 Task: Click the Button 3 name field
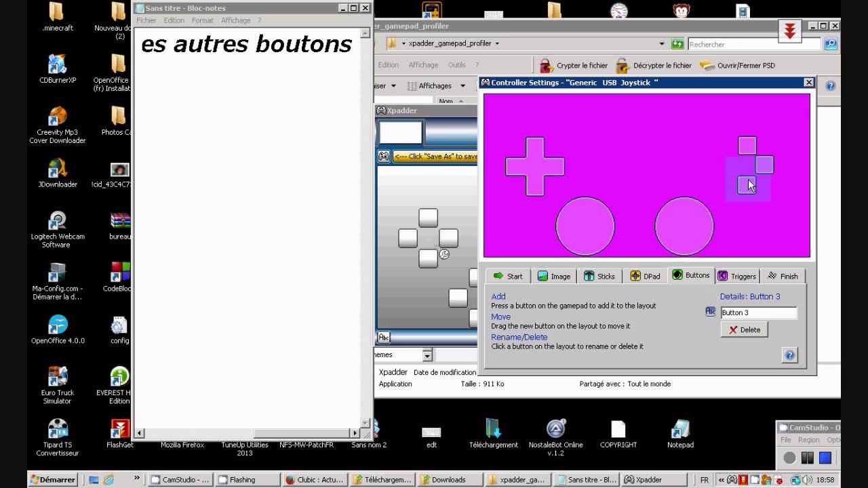point(758,312)
